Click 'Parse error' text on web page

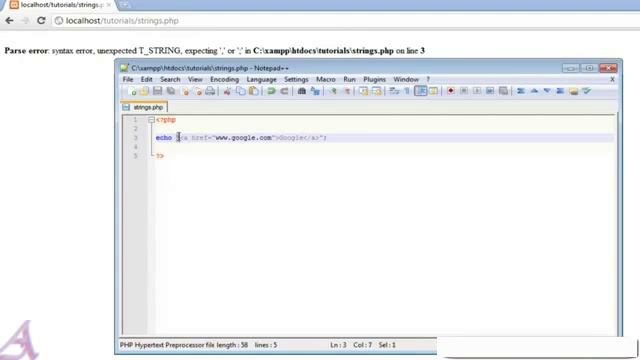(26, 51)
